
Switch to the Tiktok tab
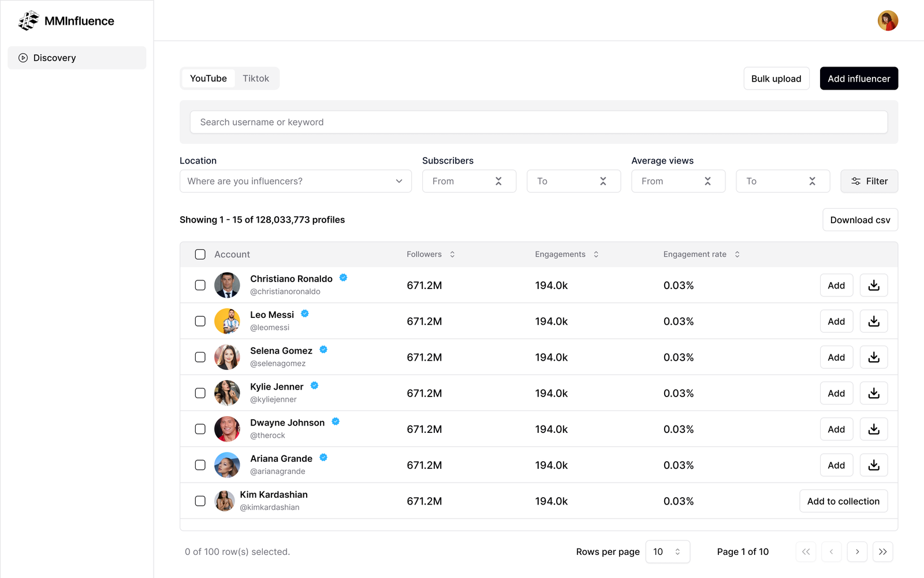[x=255, y=79]
